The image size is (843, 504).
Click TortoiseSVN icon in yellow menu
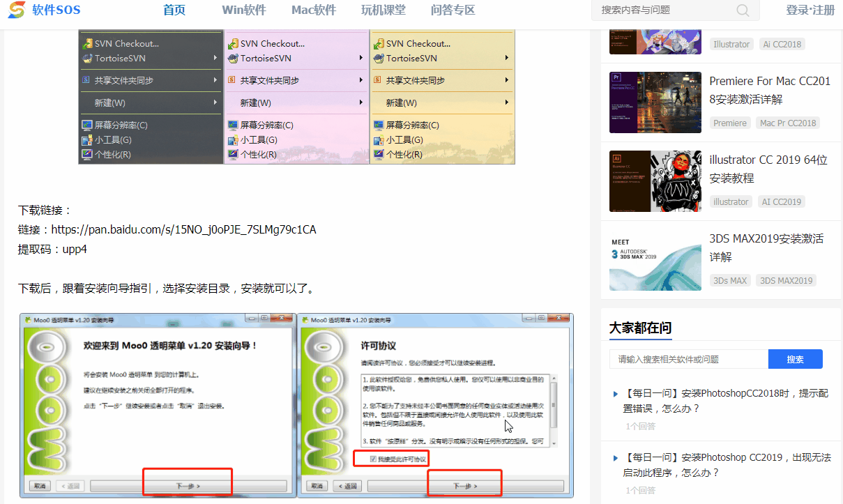[379, 58]
